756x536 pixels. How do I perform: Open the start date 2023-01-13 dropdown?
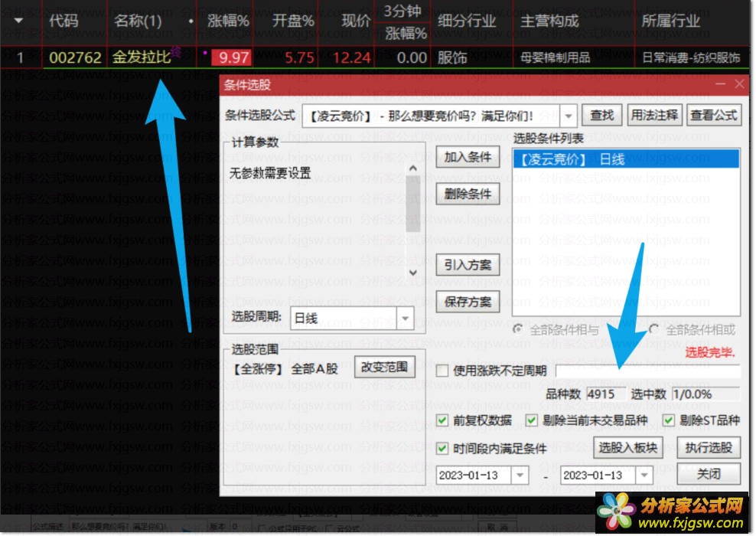tap(520, 476)
